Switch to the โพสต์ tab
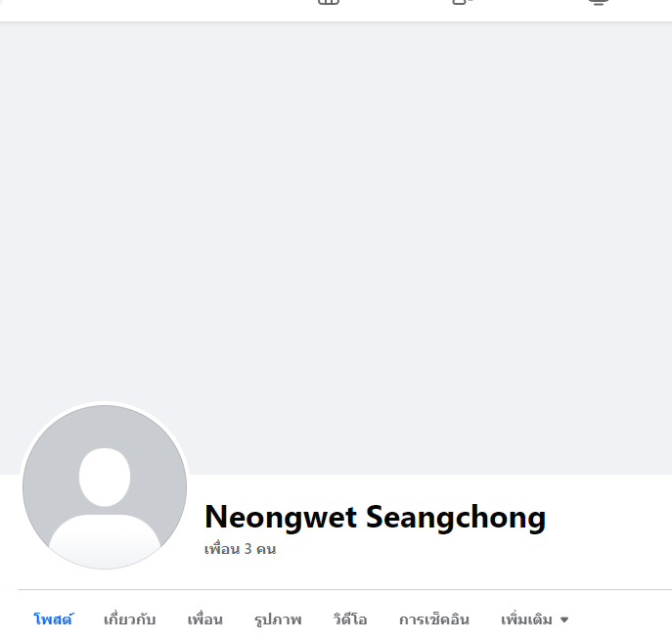The height and width of the screenshot is (642, 672). pos(53,619)
